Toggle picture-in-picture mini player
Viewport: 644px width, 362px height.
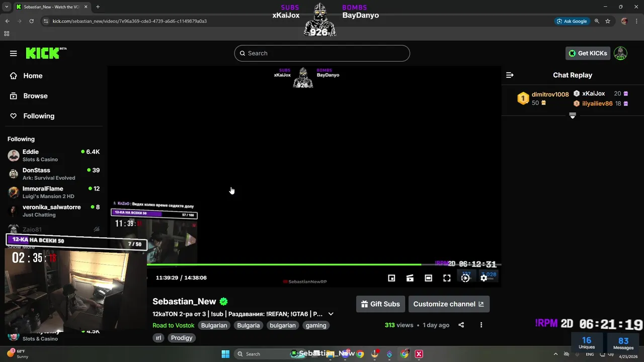(x=391, y=278)
